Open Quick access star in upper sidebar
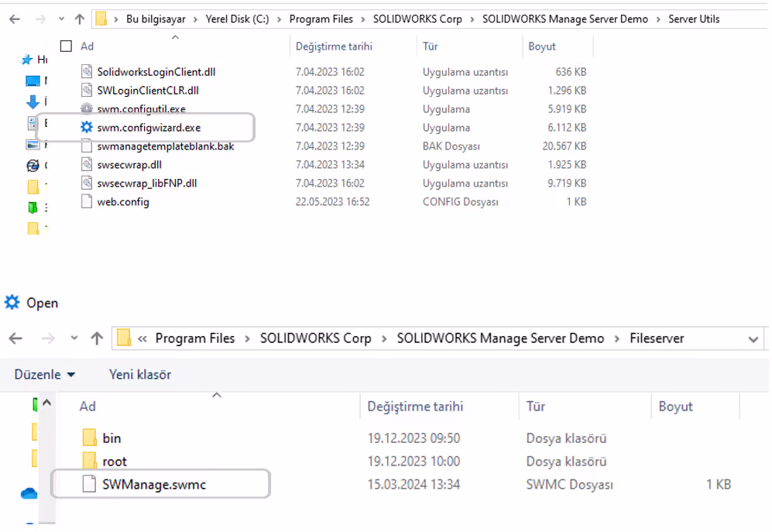772x532 pixels. 27,60
